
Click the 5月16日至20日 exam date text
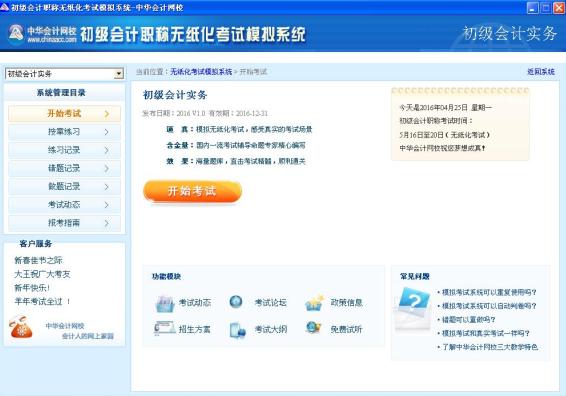pyautogui.click(x=444, y=135)
